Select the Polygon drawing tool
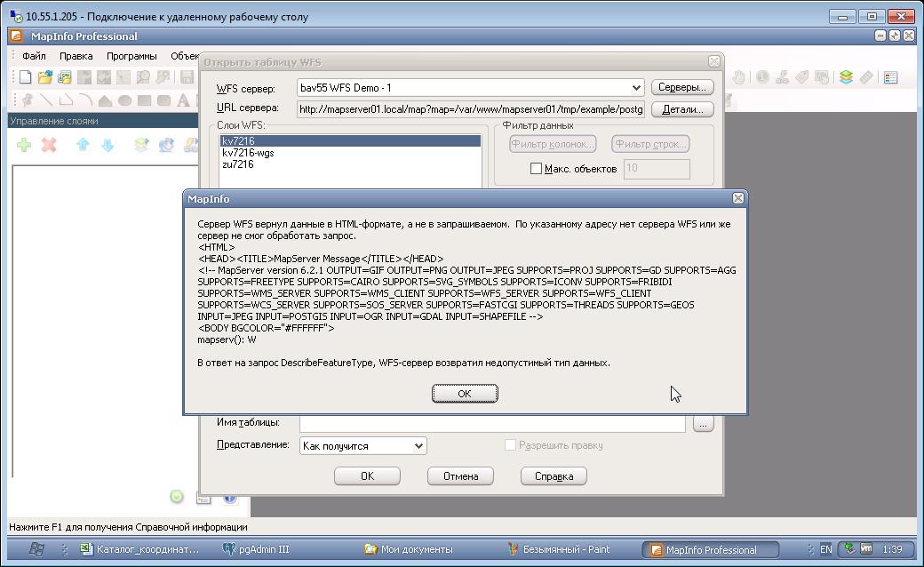Image resolution: width=924 pixels, height=567 pixels. coord(105,100)
